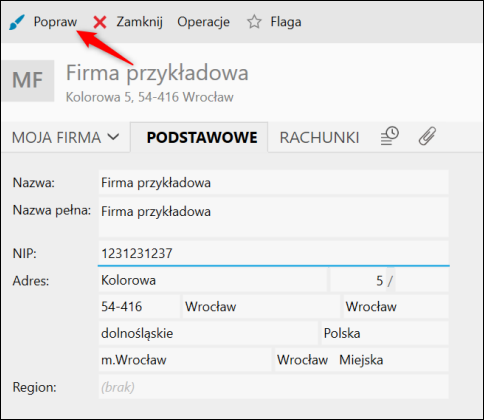Click the Nazwa pełna field

273,217
